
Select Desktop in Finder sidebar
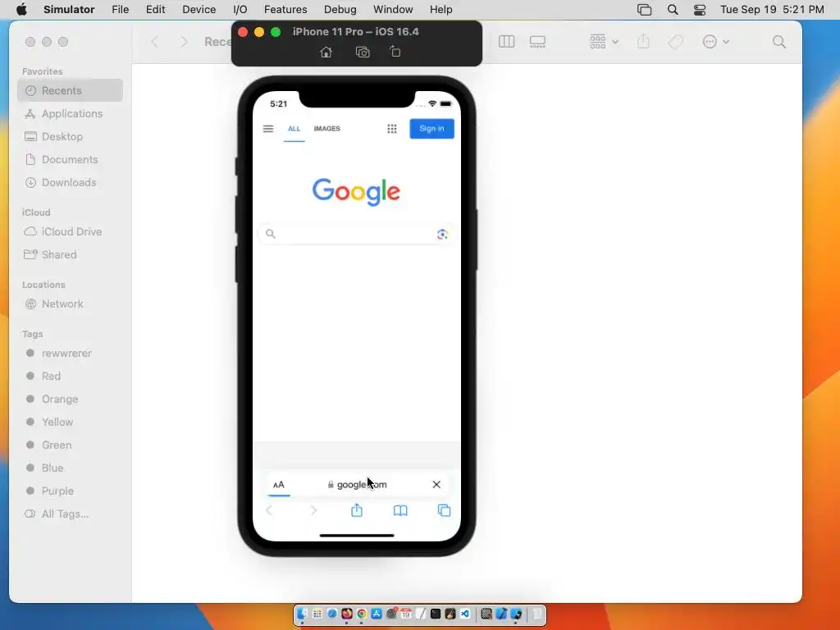(x=71, y=137)
